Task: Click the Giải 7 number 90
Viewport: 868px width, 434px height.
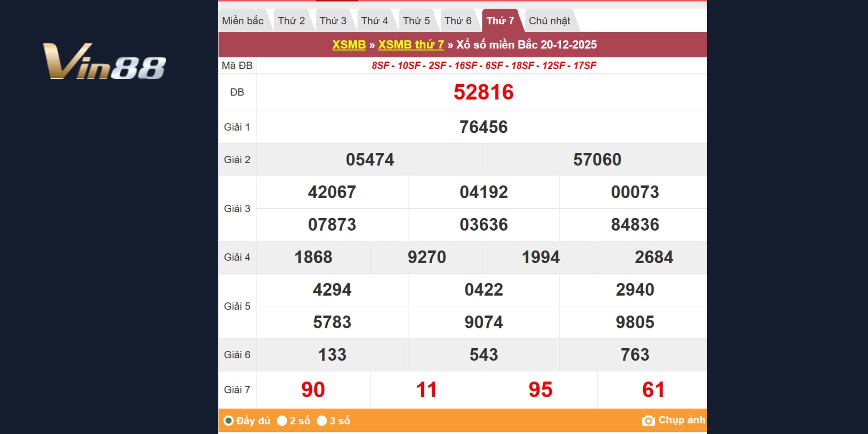Action: [313, 390]
